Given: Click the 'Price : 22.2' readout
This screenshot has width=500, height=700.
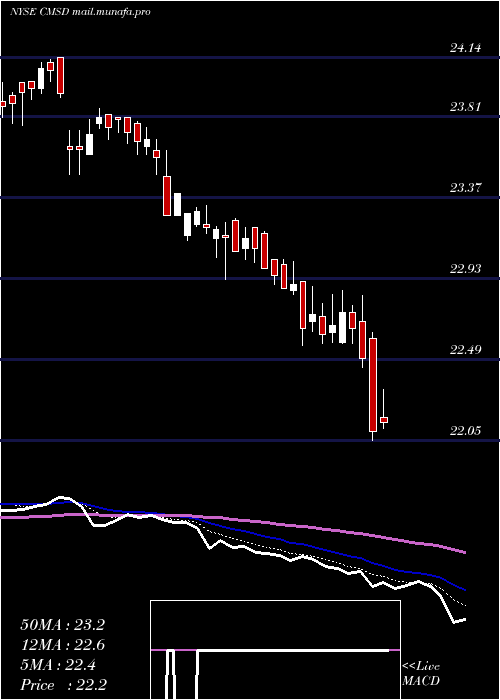Looking at the screenshot, I should [62, 685].
